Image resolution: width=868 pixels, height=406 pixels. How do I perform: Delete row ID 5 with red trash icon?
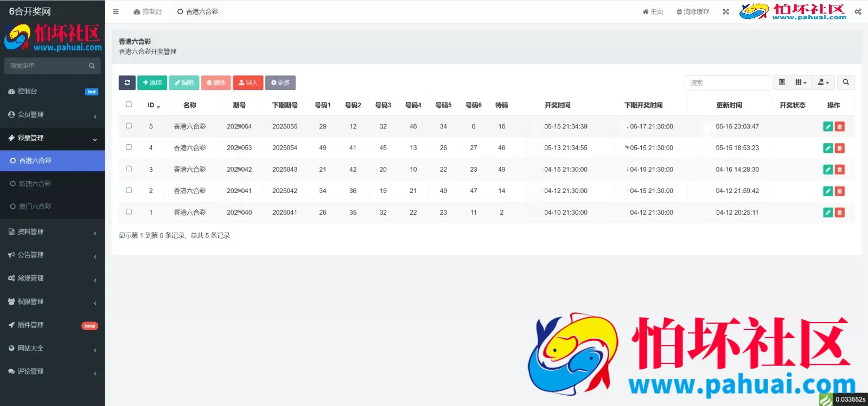(840, 127)
